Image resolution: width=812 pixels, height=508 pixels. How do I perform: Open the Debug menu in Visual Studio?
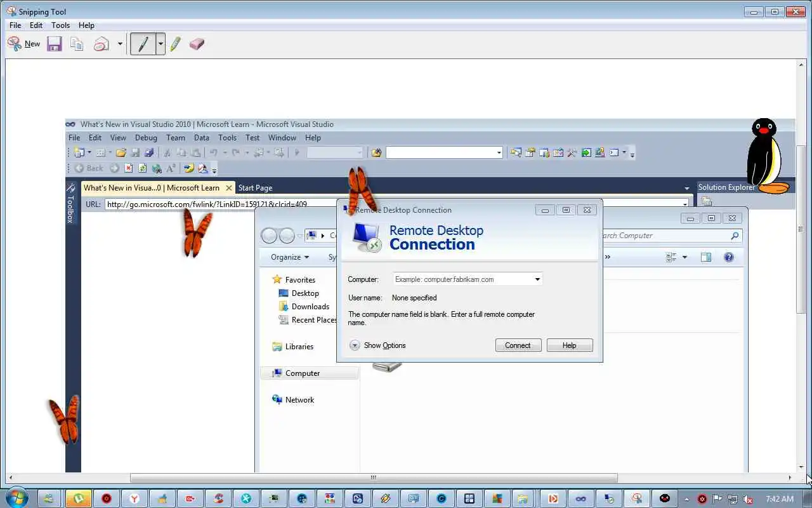pyautogui.click(x=146, y=137)
